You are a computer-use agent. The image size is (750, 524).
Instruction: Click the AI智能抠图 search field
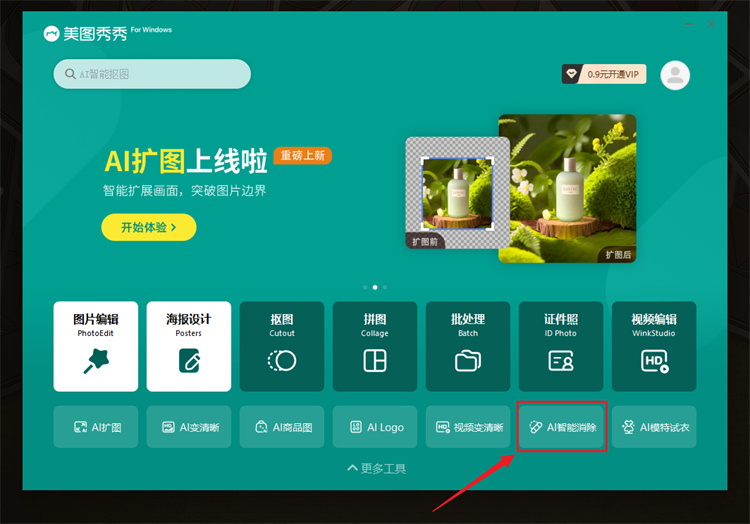point(152,74)
